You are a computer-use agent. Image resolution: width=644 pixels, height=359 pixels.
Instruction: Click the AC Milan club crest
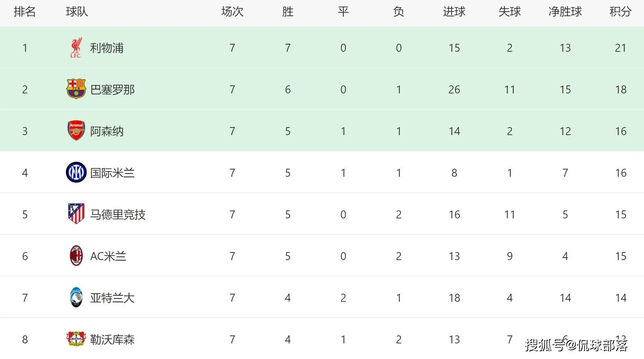76,256
